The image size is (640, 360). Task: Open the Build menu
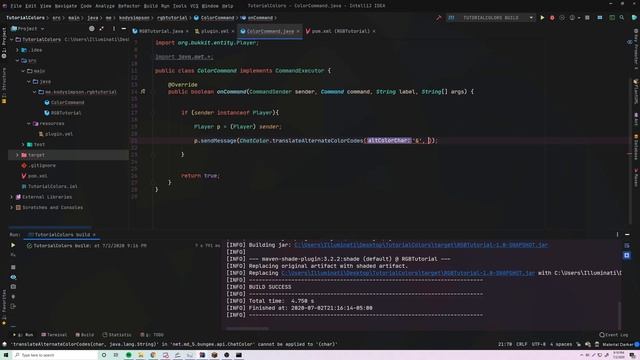pos(151,6)
